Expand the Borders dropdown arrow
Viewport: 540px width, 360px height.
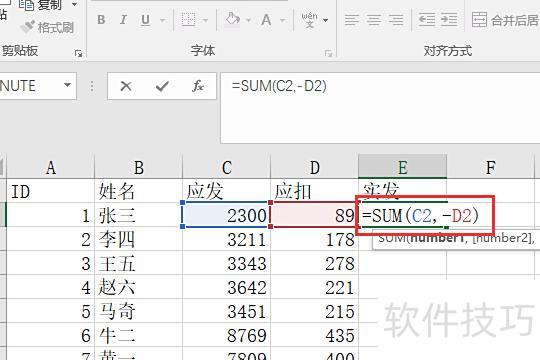[x=206, y=20]
